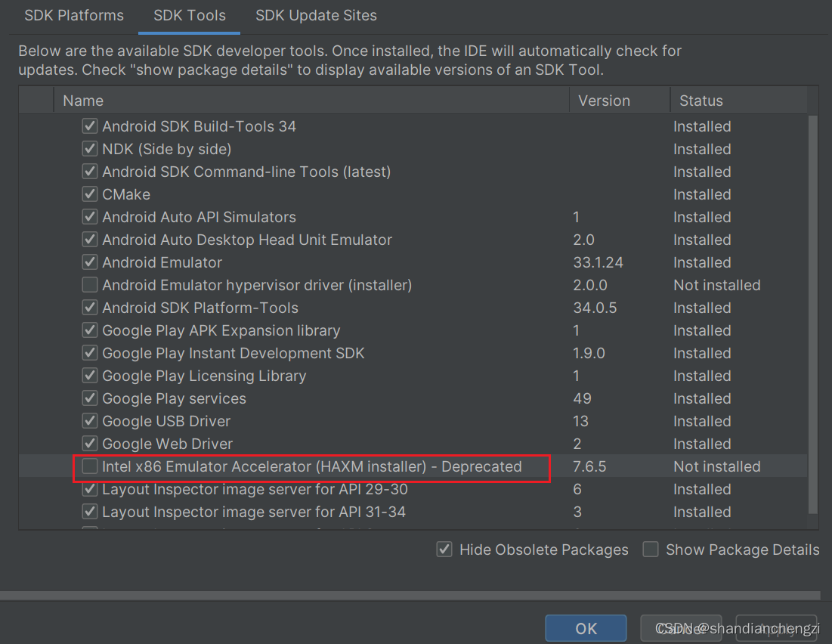The image size is (832, 644).
Task: Select the 'NDK (Side by side)' row text
Action: tap(166, 149)
